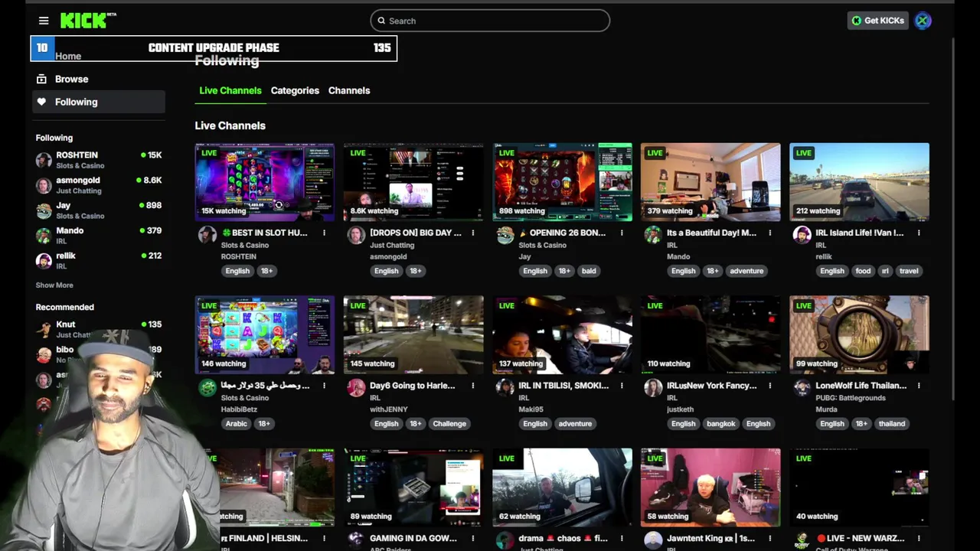Click Mando channel avatar under stream card
The image size is (980, 551).
pyautogui.click(x=653, y=235)
